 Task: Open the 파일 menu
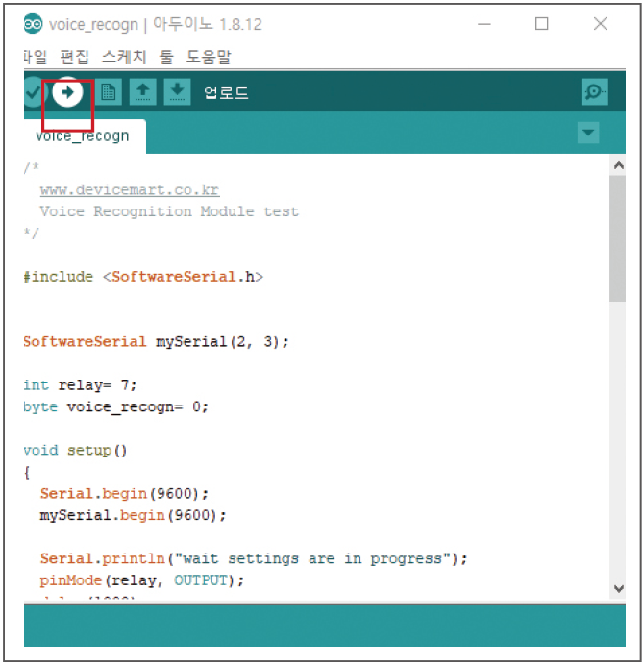(35, 57)
